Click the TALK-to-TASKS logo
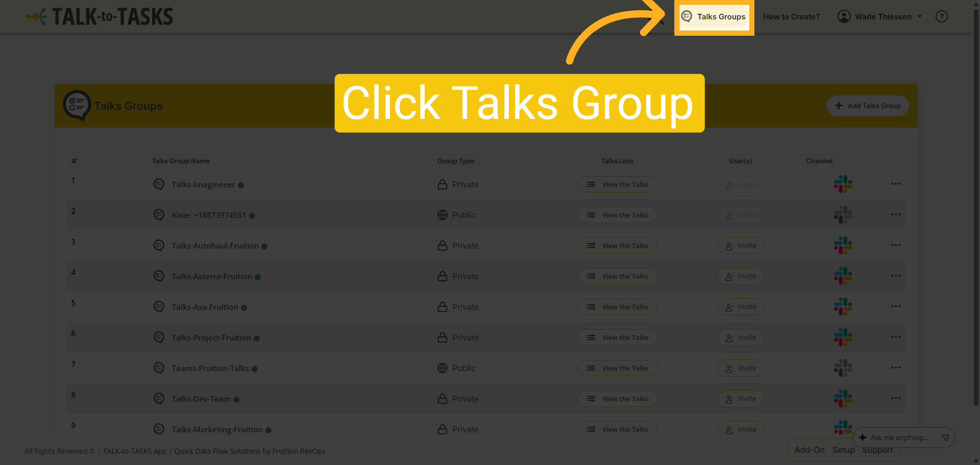980x465 pixels. coord(100,17)
